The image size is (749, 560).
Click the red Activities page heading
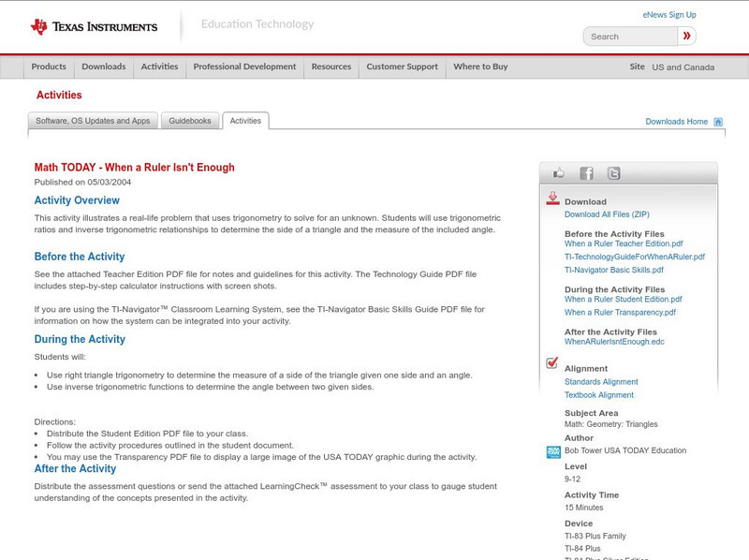(x=59, y=96)
